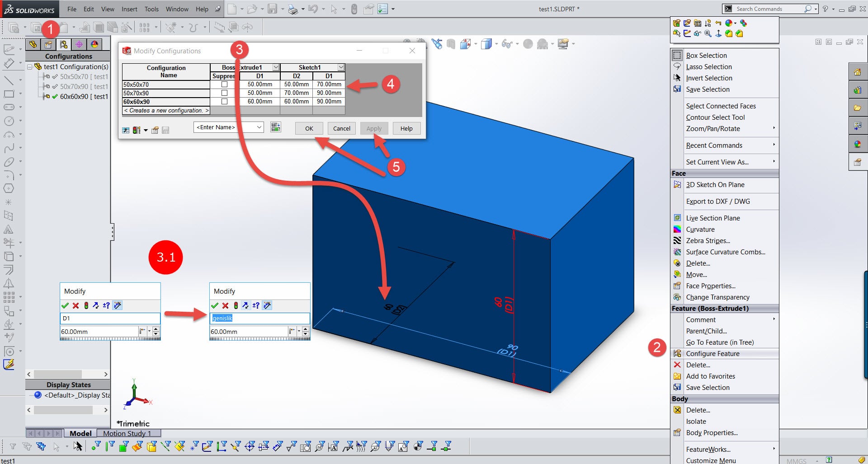Image resolution: width=868 pixels, height=464 pixels.
Task: Toggle Suppress checkbox for 50x50x70 configuration
Action: tap(224, 84)
